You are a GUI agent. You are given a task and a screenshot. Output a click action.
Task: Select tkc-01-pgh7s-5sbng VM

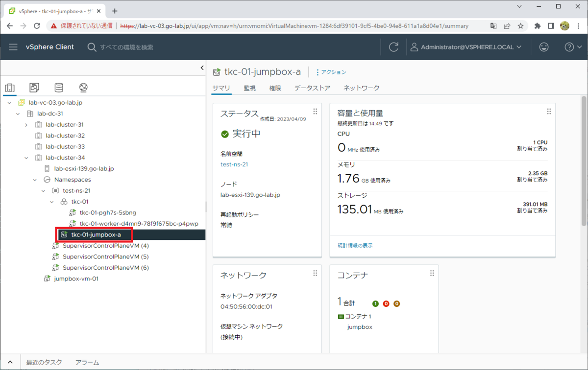click(x=108, y=212)
